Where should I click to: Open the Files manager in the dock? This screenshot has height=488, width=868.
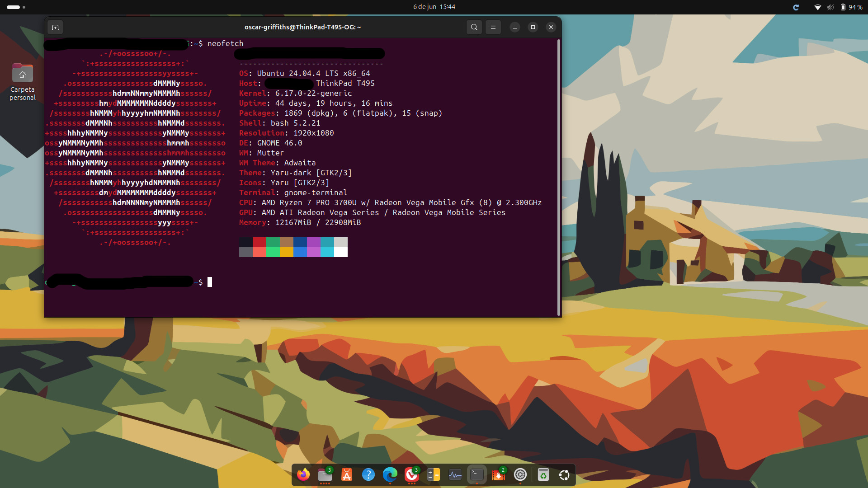(325, 474)
